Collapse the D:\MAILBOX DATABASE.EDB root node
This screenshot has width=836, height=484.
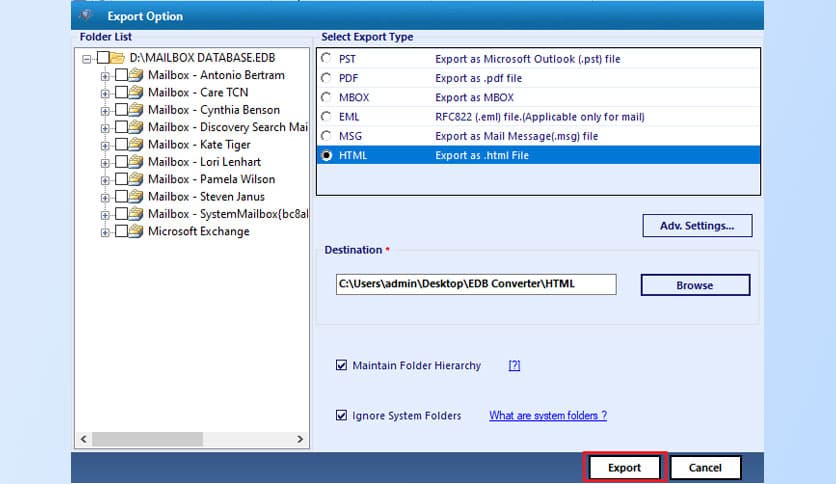pyautogui.click(x=86, y=59)
